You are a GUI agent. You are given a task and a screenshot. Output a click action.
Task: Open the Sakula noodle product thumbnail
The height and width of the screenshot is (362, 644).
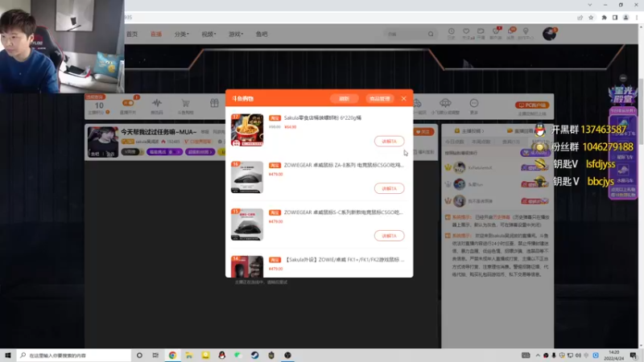(247, 130)
